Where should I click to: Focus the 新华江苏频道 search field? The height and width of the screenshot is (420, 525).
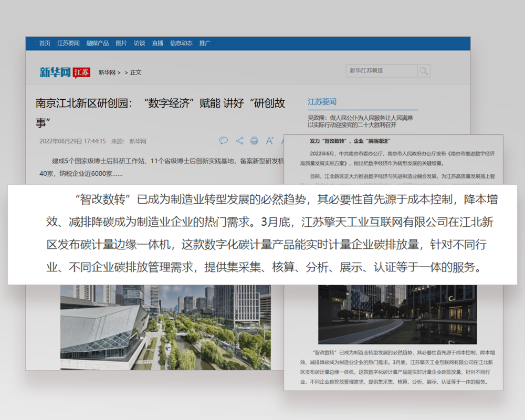[382, 71]
